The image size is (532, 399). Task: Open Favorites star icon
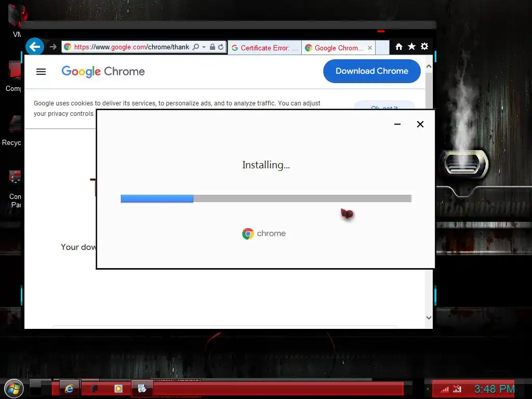click(411, 46)
